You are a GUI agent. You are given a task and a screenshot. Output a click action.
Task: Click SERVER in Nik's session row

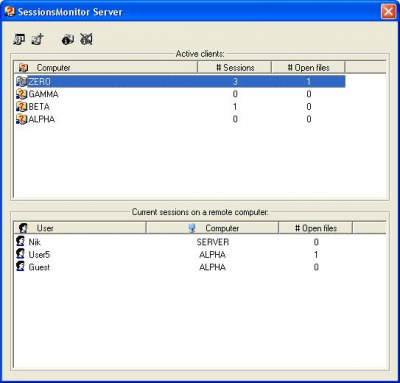point(213,242)
